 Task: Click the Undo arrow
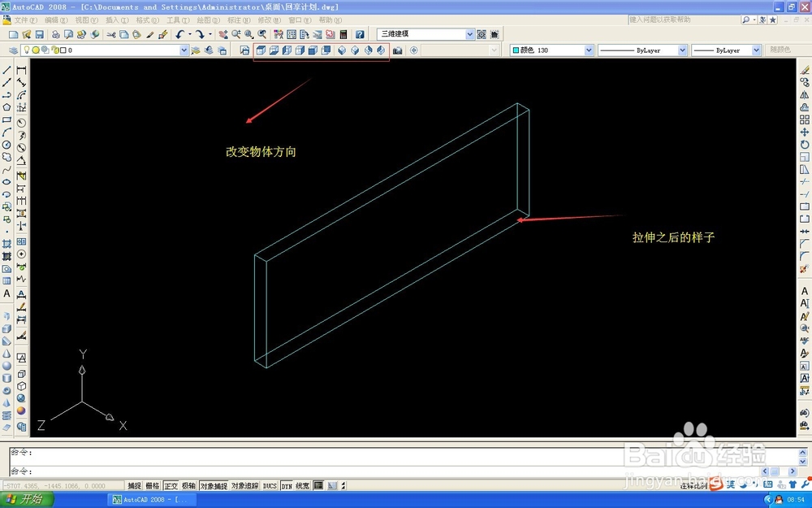pos(179,34)
